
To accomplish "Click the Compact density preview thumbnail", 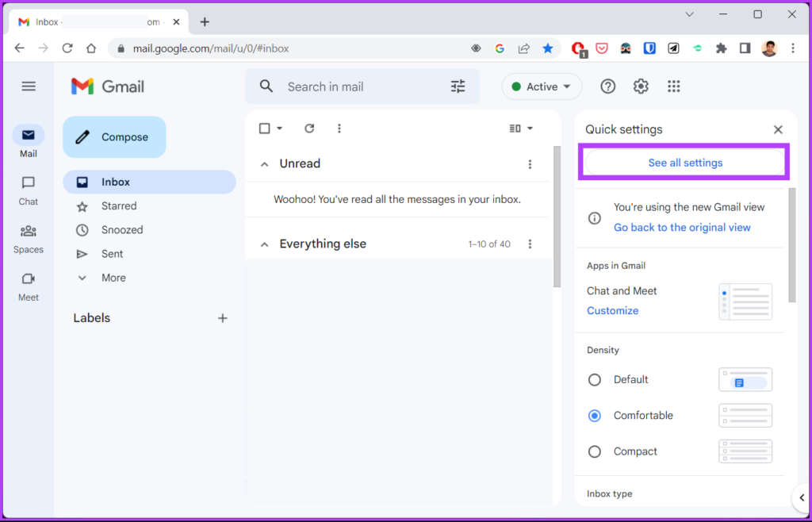I will pos(745,451).
